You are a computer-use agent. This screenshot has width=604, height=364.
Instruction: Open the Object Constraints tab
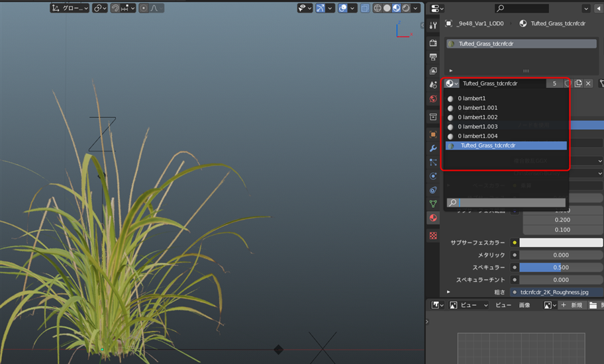pyautogui.click(x=433, y=190)
